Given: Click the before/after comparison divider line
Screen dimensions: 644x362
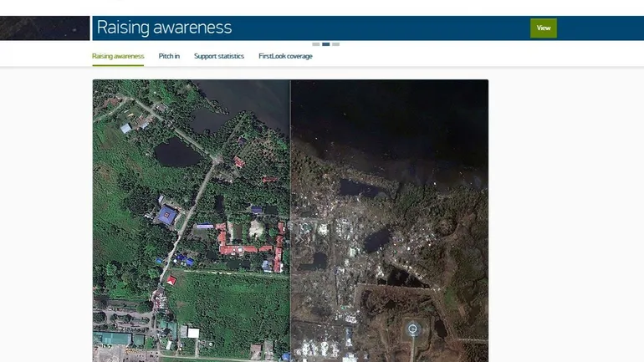Looking at the screenshot, I should tap(290, 217).
